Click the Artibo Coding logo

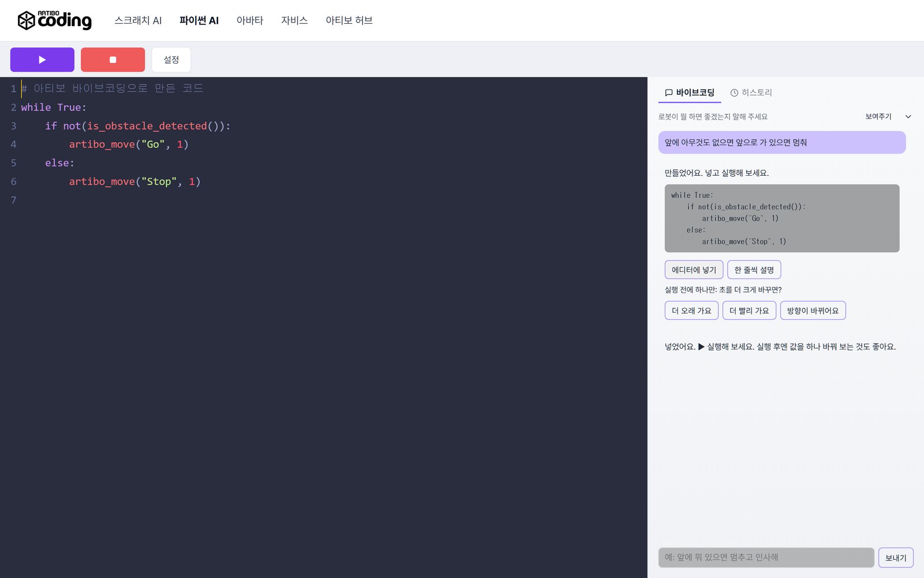pos(55,20)
